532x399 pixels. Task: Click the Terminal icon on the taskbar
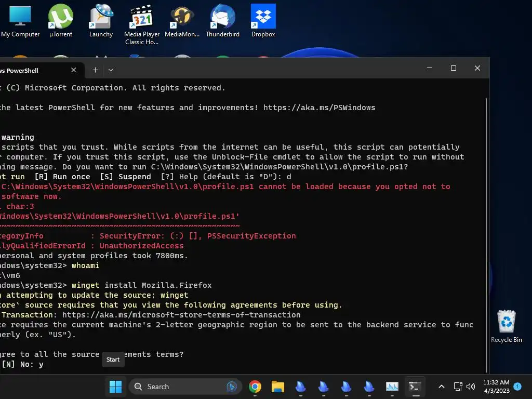(415, 387)
